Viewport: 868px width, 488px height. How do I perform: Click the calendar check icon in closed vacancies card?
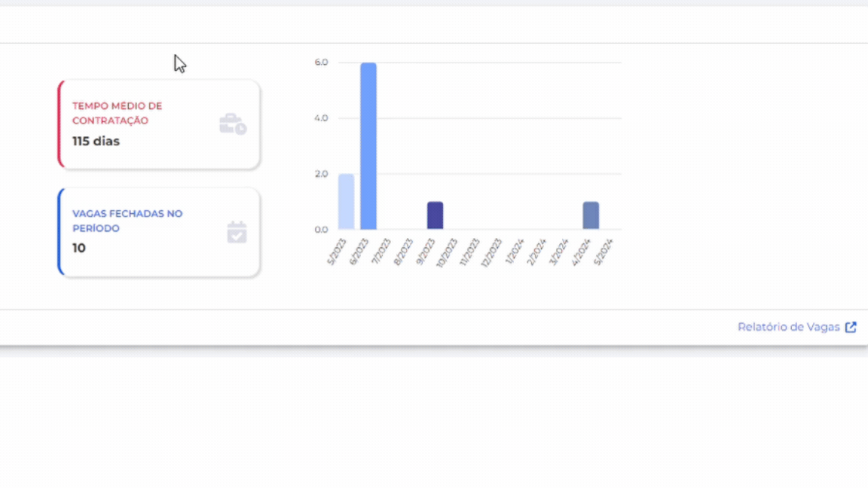click(237, 233)
